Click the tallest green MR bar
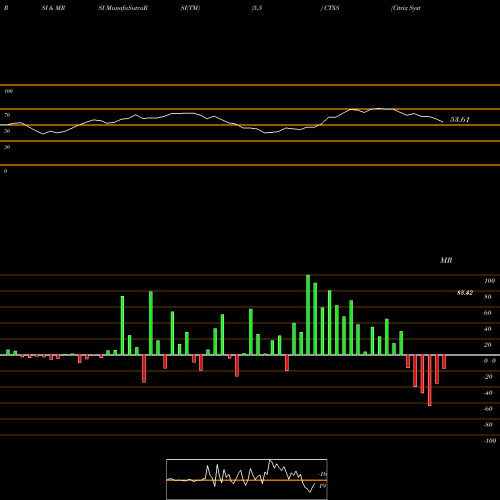 pyautogui.click(x=308, y=315)
